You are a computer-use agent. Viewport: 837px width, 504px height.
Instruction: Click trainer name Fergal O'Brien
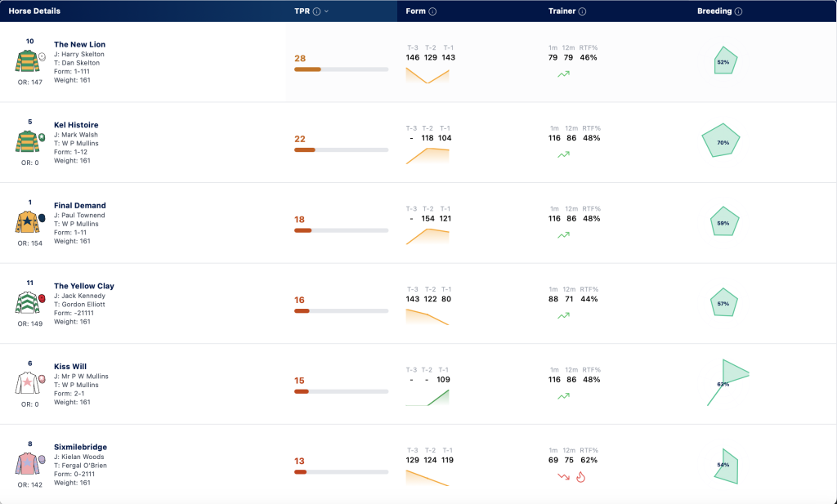point(84,466)
